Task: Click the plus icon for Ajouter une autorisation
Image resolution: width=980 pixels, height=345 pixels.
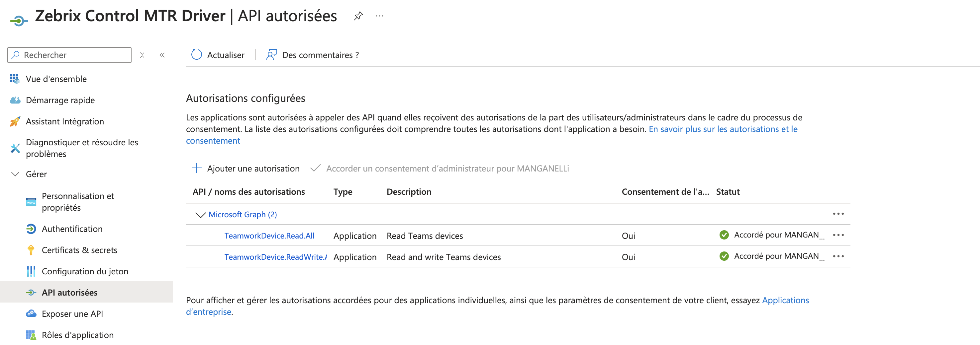Action: (196, 168)
